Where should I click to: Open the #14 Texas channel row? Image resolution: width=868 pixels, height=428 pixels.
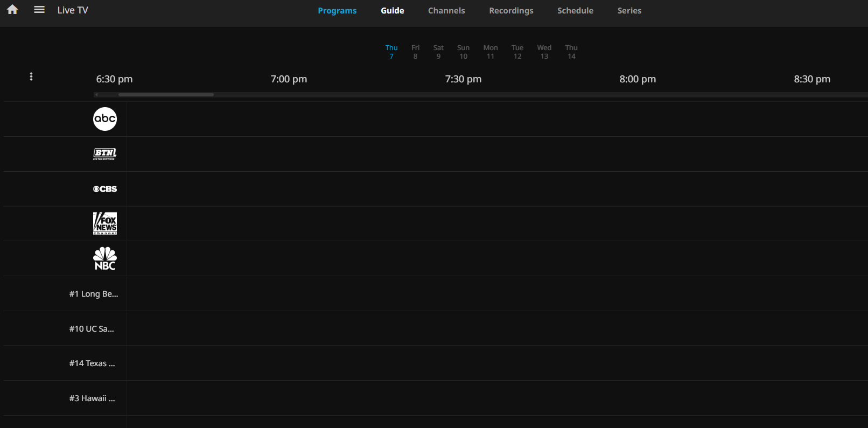point(92,363)
